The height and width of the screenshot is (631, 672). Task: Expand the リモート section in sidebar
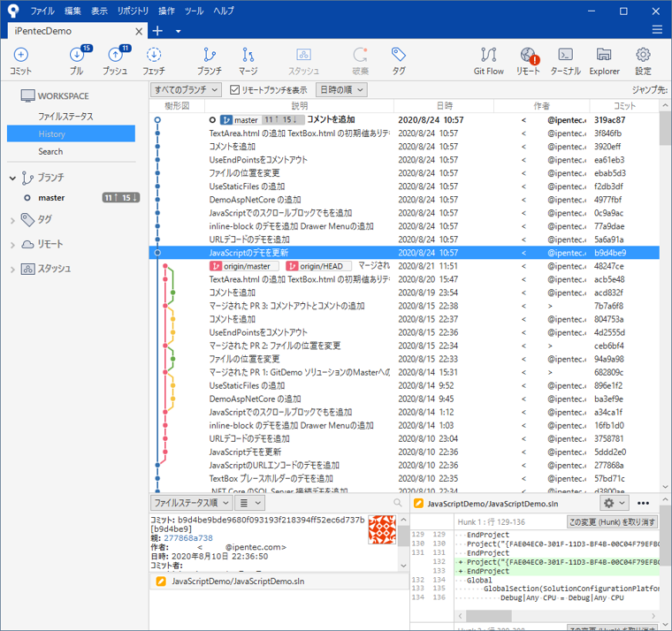coord(13,245)
